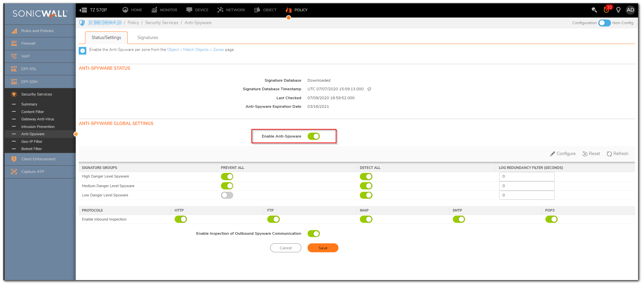
Task: Open Intrusion Prevention in sidebar
Action: tap(38, 127)
